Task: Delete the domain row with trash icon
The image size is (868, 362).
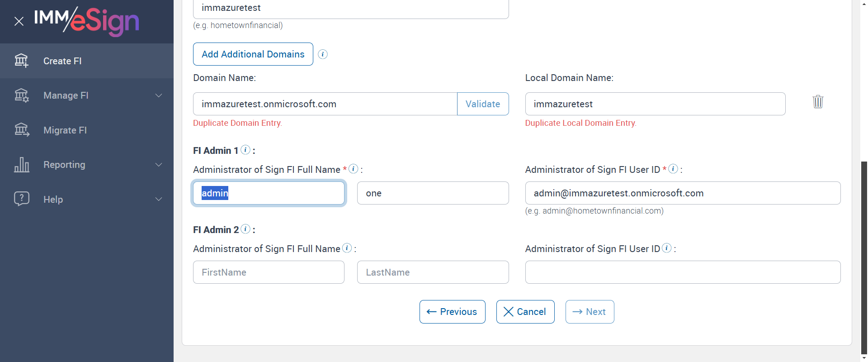Action: pos(818,101)
